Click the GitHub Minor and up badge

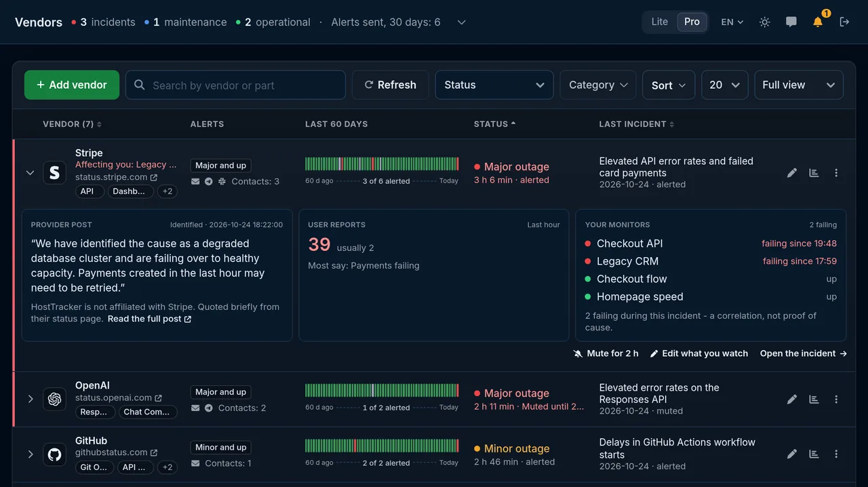(x=220, y=448)
